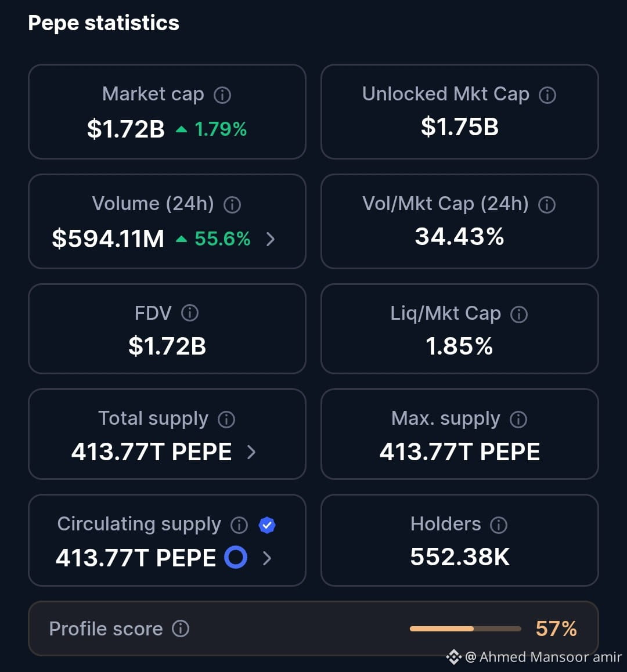
Task: Click the Market cap $1.72B value
Action: click(x=125, y=129)
